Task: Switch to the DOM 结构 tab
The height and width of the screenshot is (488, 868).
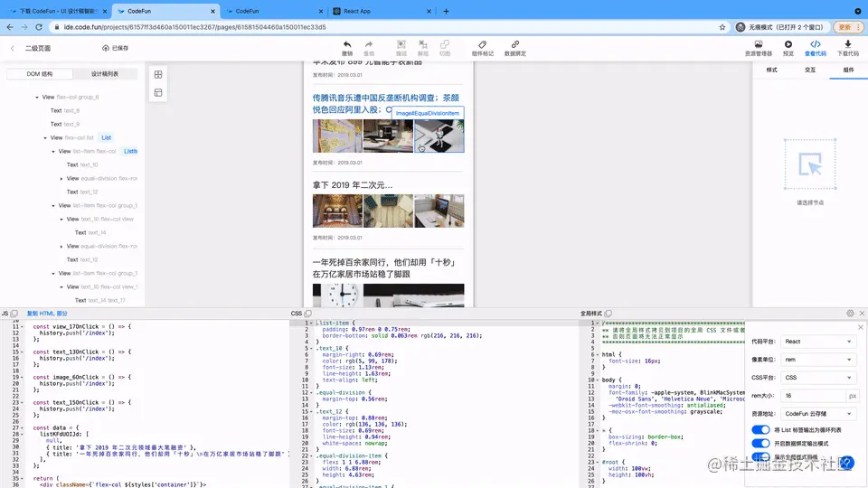Action: [39, 73]
